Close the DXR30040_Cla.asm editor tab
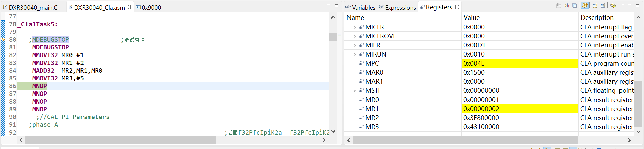 tap(129, 7)
